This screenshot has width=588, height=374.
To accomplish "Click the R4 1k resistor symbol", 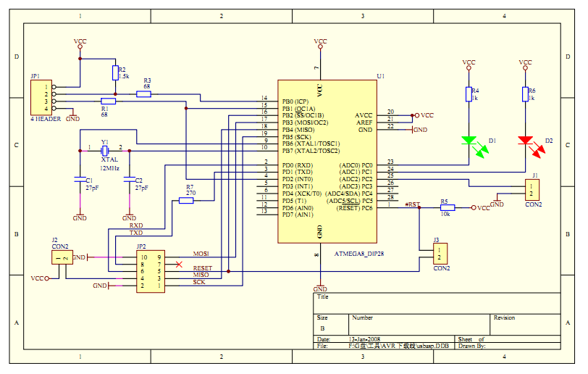I will pos(469,94).
